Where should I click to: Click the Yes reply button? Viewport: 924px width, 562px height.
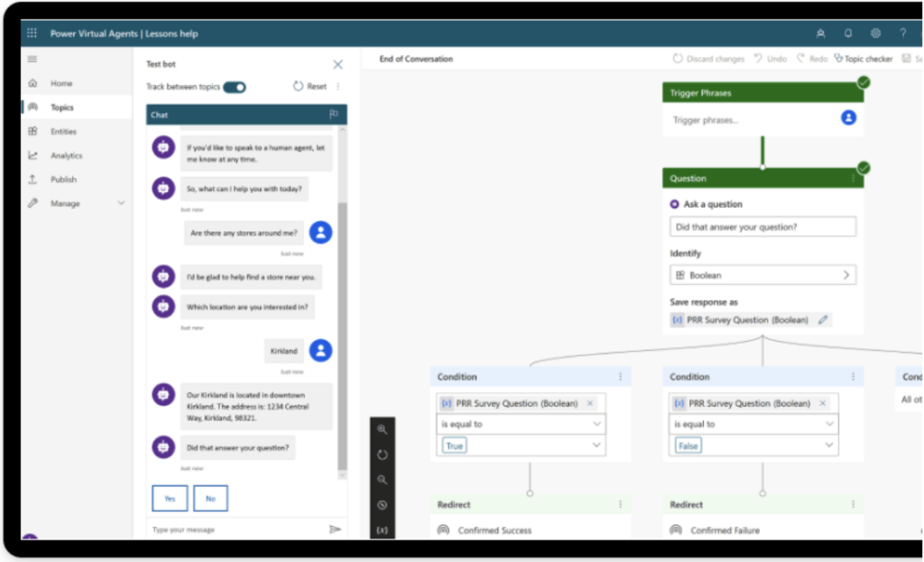tap(170, 498)
